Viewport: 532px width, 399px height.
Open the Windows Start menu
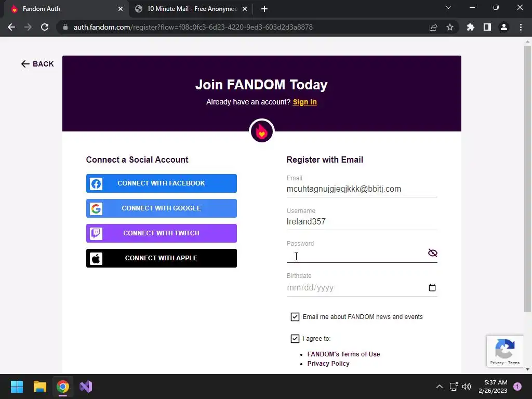coord(17,387)
